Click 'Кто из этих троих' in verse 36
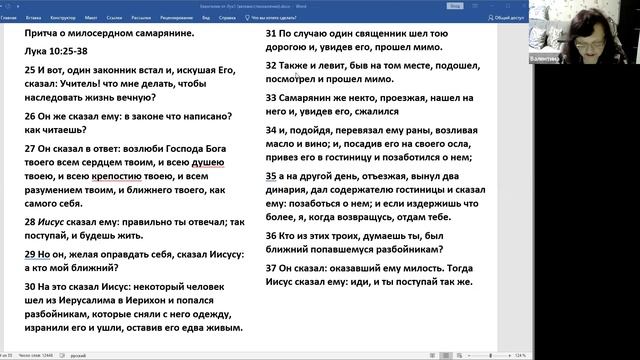 (319, 236)
